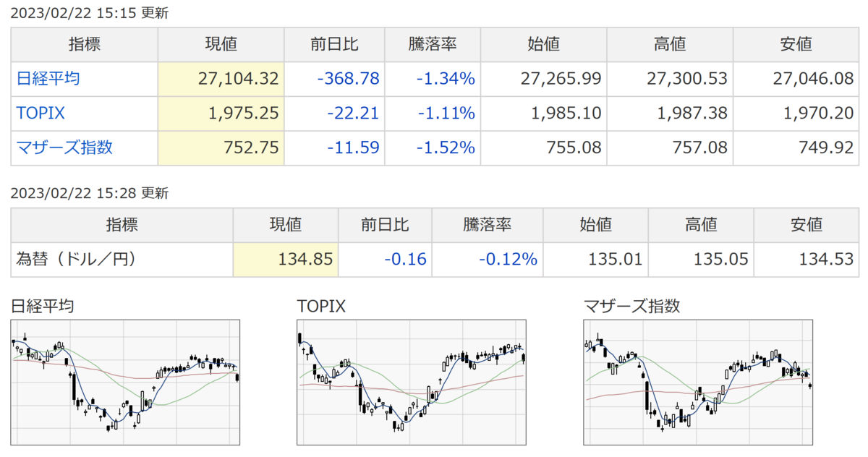The image size is (868, 457).
Task: Click the TOPIX percentage change -1.11%
Action: point(446,114)
